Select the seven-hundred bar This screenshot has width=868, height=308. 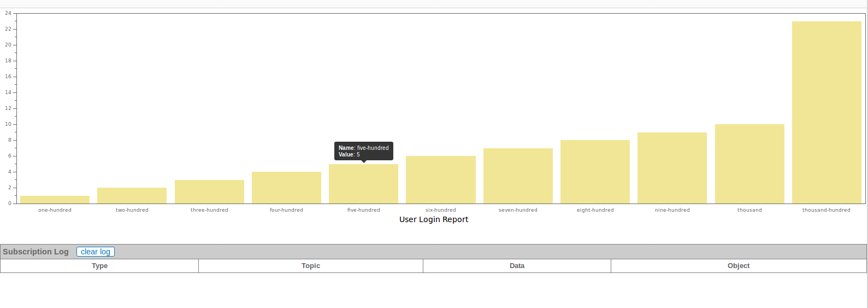coord(518,176)
